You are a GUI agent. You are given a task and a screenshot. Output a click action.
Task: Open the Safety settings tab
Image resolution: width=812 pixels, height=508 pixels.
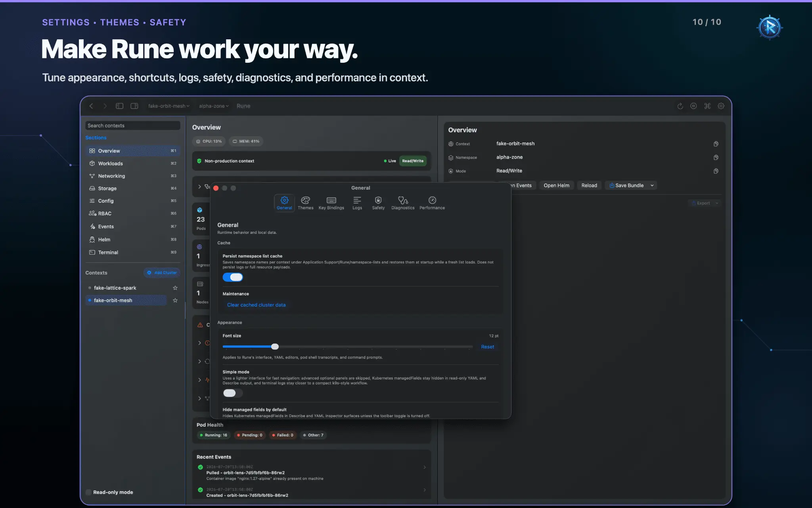coord(378,203)
